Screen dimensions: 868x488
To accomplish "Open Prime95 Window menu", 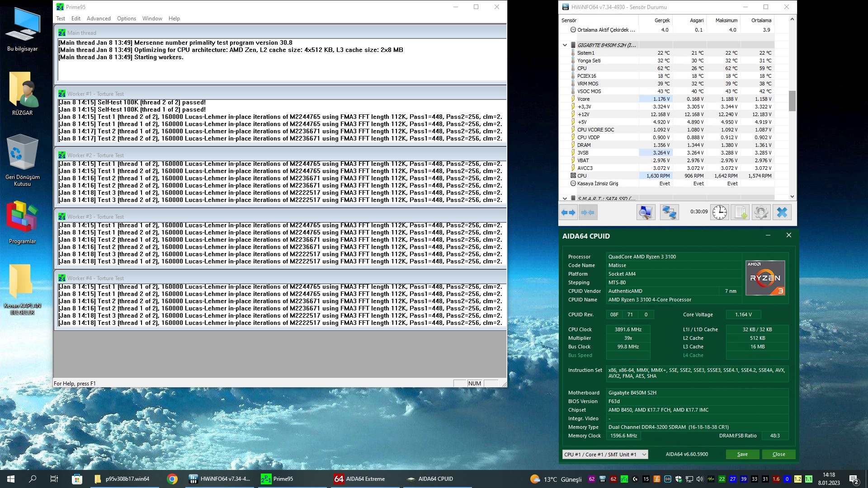I will (152, 19).
